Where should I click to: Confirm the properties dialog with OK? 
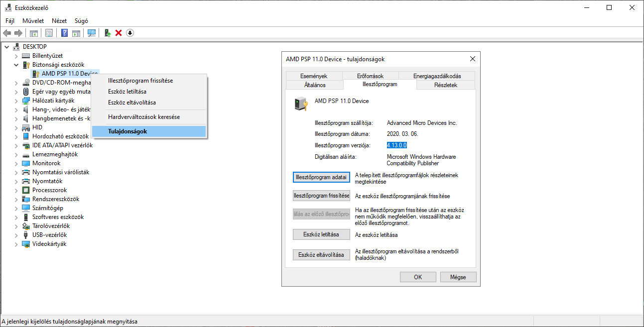pos(418,277)
